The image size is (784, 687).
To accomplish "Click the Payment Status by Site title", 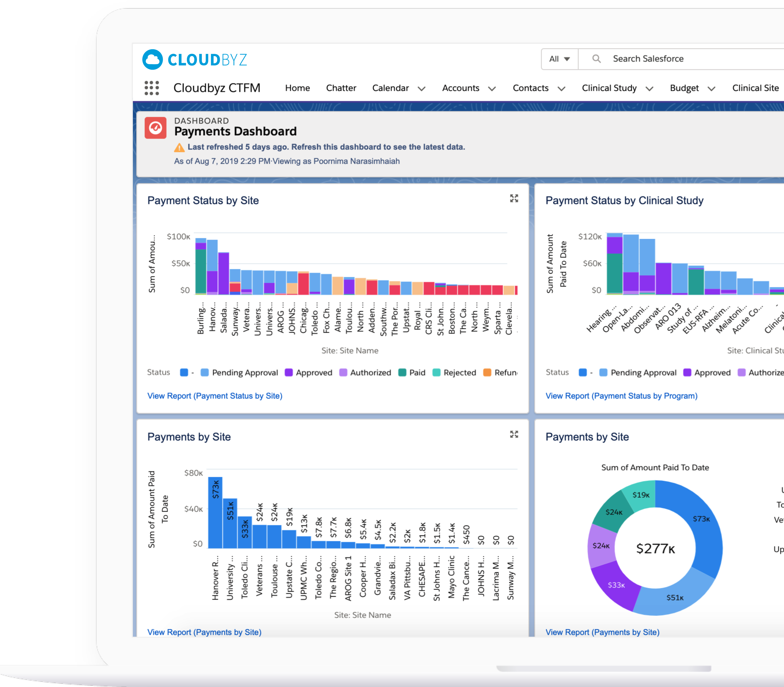I will point(203,201).
